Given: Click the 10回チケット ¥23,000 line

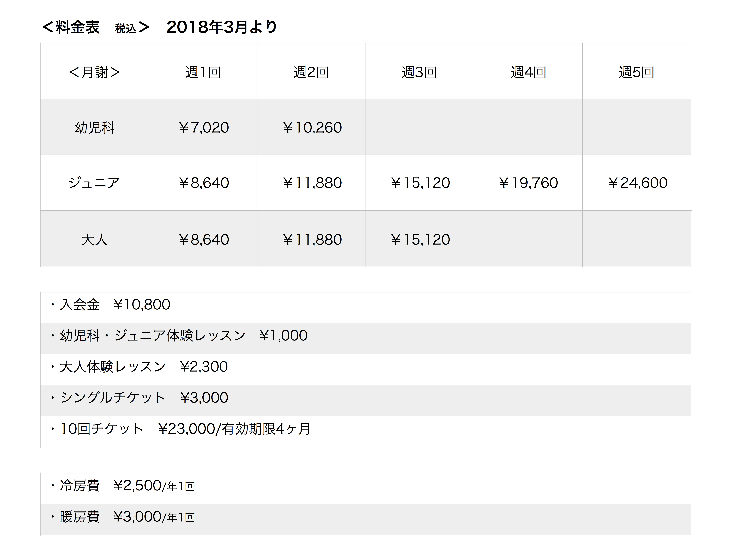Looking at the screenshot, I should [x=366, y=432].
